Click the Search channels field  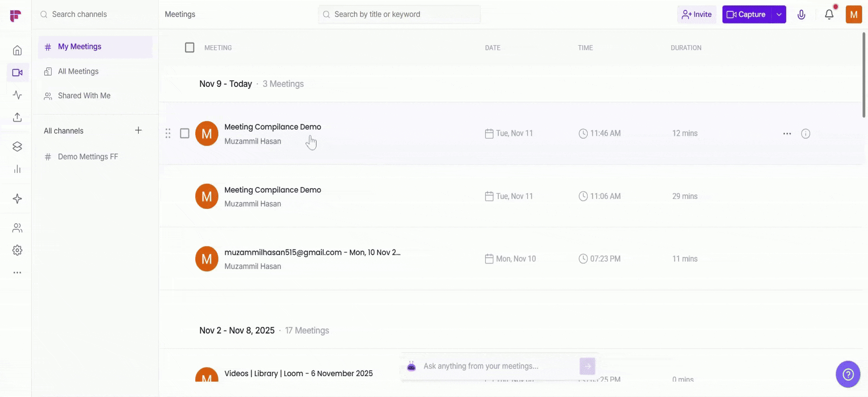95,14
